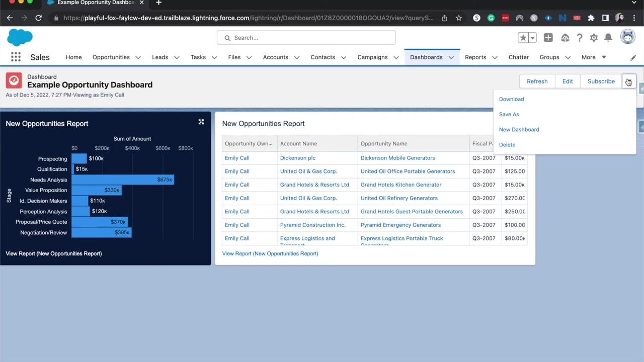Click the Negotiation/Review $395k bar
The height and width of the screenshot is (362, 644).
point(102,232)
